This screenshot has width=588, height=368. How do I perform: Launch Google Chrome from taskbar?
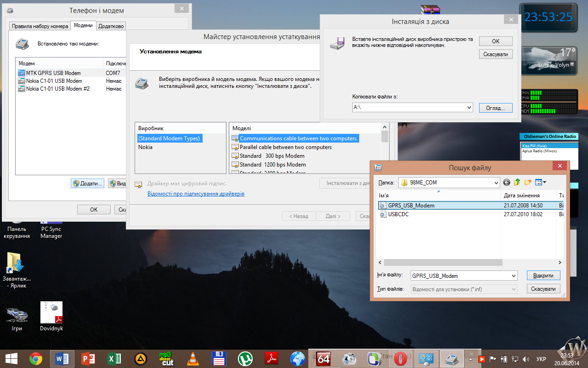(x=36, y=358)
